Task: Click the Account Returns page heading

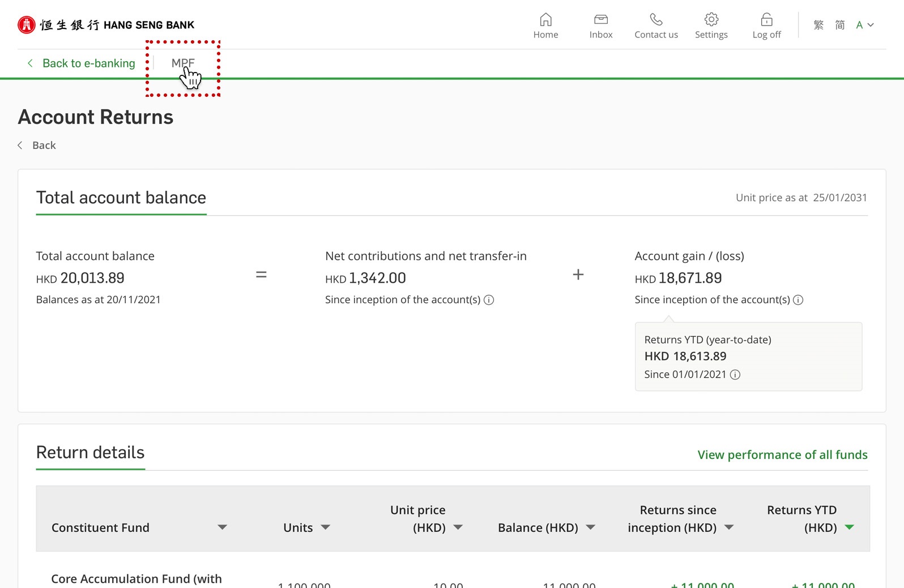Action: click(x=96, y=117)
